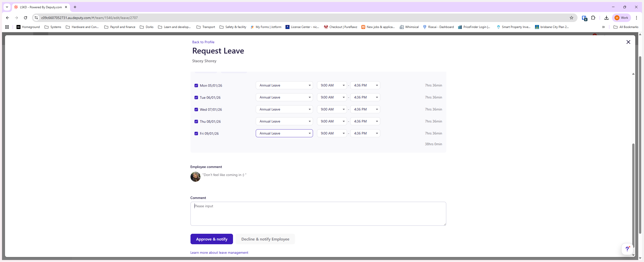Open the help question mark widget

point(627,249)
